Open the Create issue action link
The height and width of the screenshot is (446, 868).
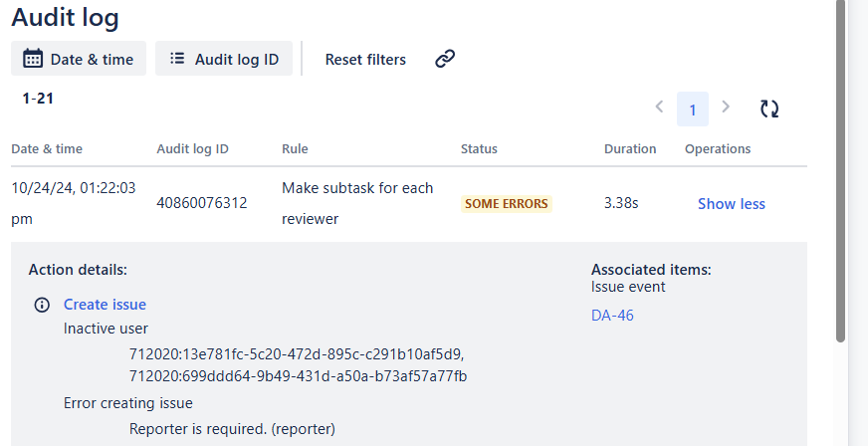pos(105,305)
